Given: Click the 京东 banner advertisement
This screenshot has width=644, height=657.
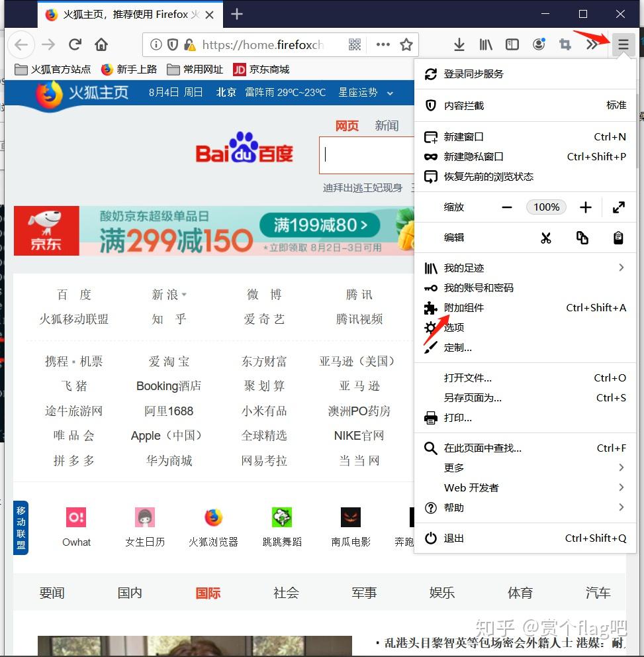Looking at the screenshot, I should pyautogui.click(x=214, y=231).
